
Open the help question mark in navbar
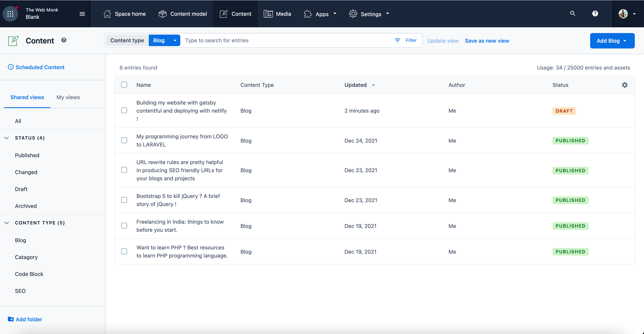[595, 13]
